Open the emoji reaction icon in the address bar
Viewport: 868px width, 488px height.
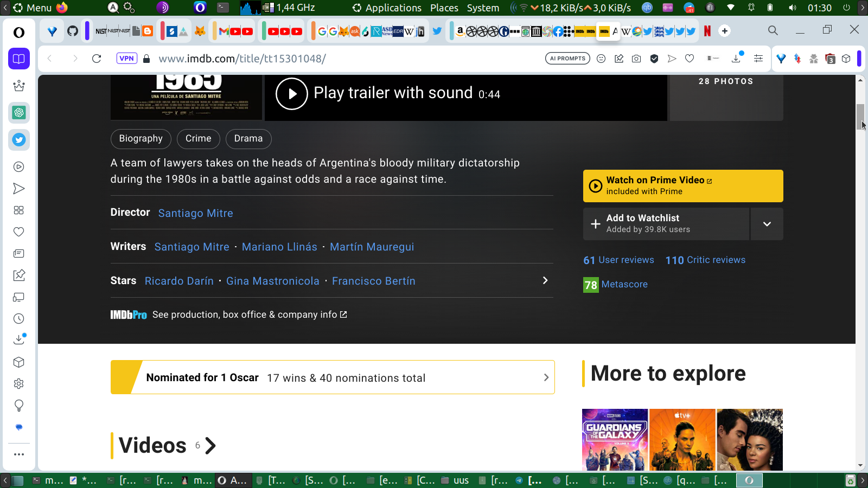[601, 59]
